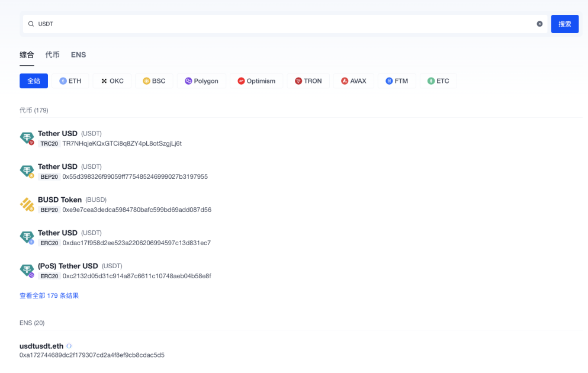This screenshot has width=588, height=373.
Task: Switch to the 代币 tab
Action: 53,54
